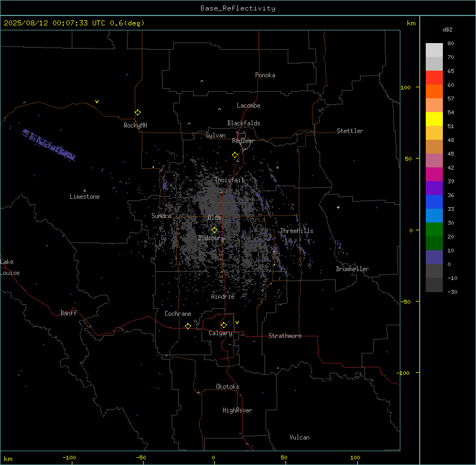Select the Ponoka label on the map
The height and width of the screenshot is (465, 476).
tap(265, 75)
